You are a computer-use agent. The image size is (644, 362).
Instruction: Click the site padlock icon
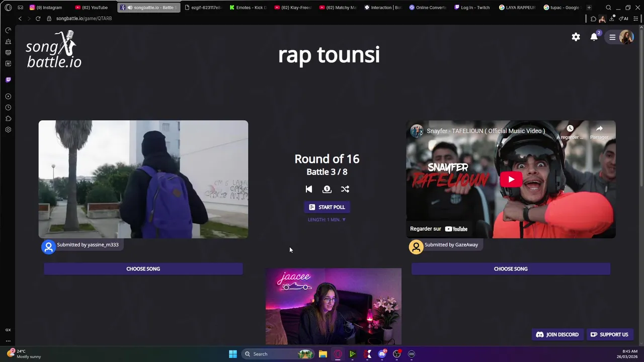[49, 19]
